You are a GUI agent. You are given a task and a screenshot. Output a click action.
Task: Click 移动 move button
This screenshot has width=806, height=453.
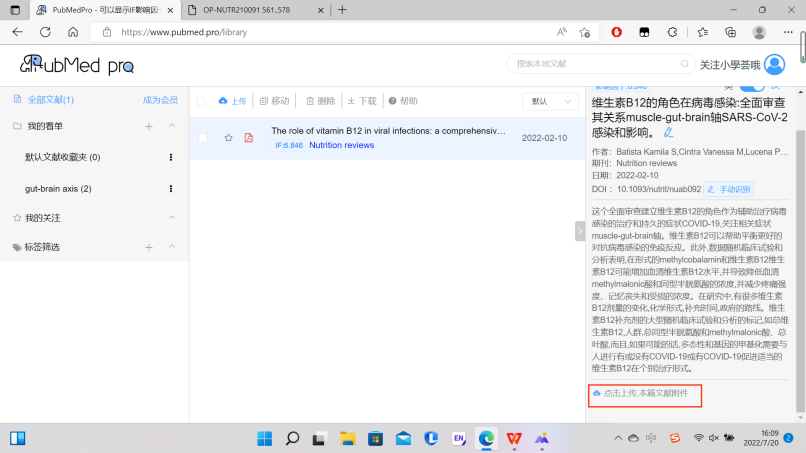(x=274, y=101)
